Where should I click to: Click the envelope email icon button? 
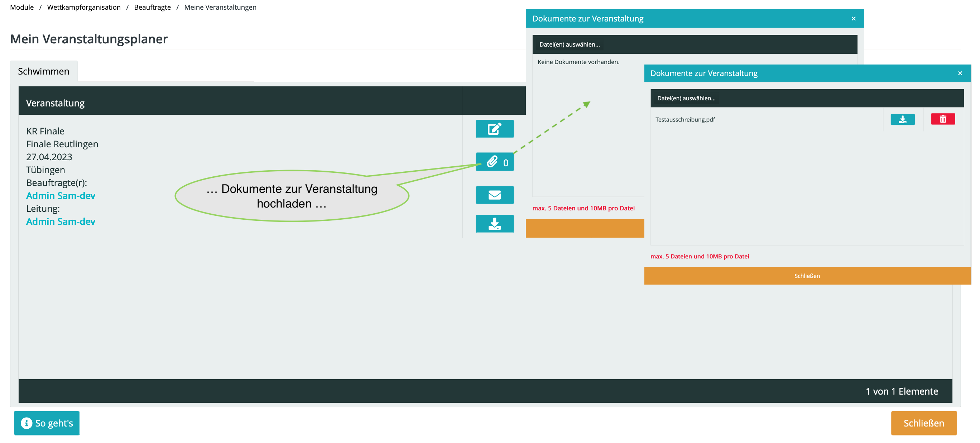(x=494, y=195)
